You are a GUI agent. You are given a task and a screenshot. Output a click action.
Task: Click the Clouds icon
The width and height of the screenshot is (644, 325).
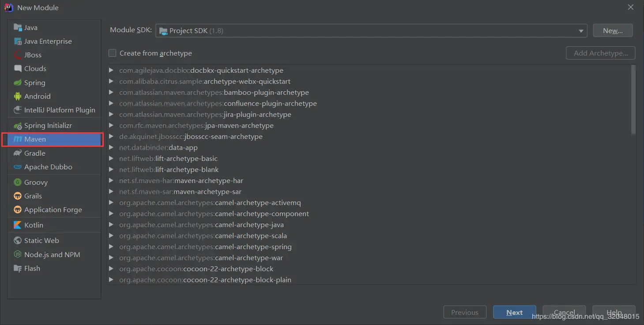pos(18,68)
